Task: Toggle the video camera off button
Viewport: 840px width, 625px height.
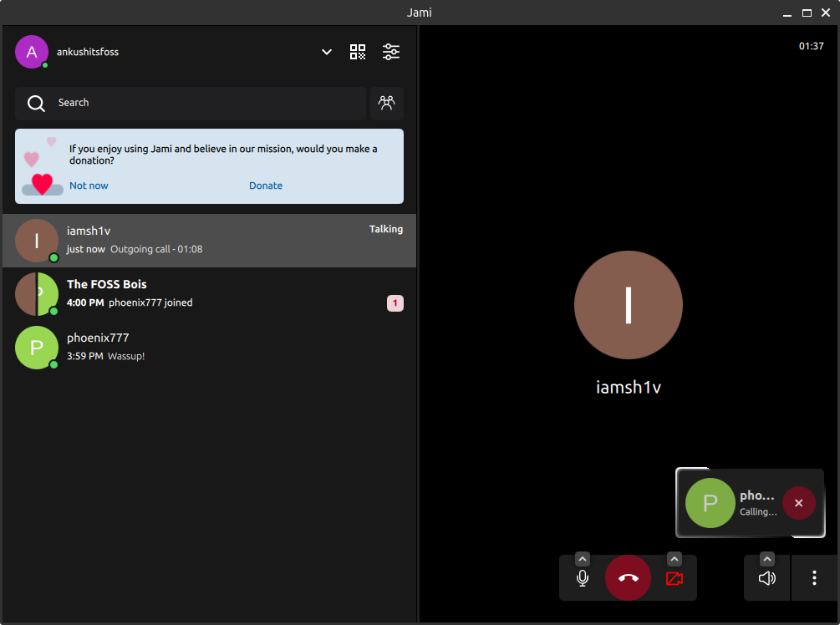Action: point(675,577)
